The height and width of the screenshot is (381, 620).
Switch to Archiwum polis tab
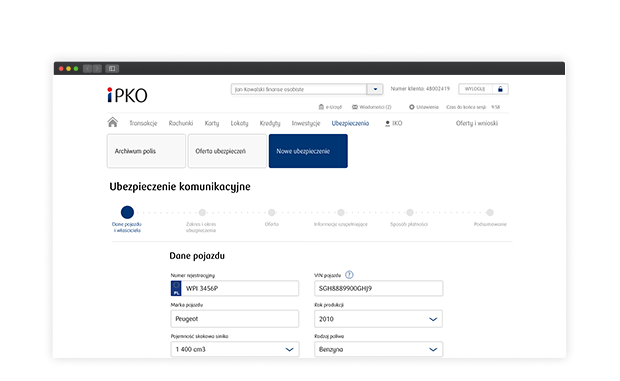pyautogui.click(x=146, y=151)
